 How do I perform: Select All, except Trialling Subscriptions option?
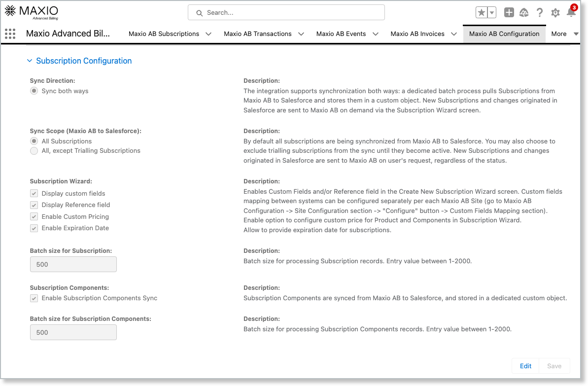point(34,151)
